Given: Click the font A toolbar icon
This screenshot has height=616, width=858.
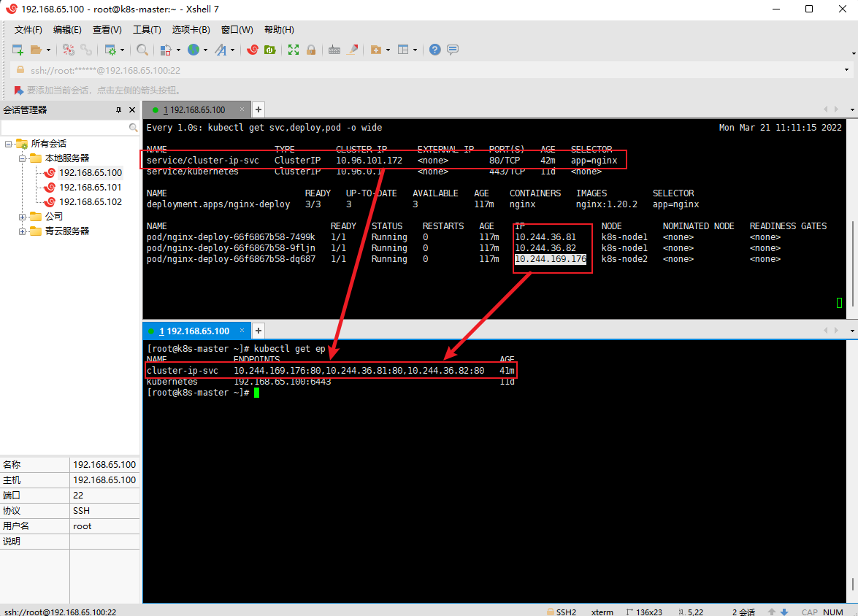Looking at the screenshot, I should 221,50.
